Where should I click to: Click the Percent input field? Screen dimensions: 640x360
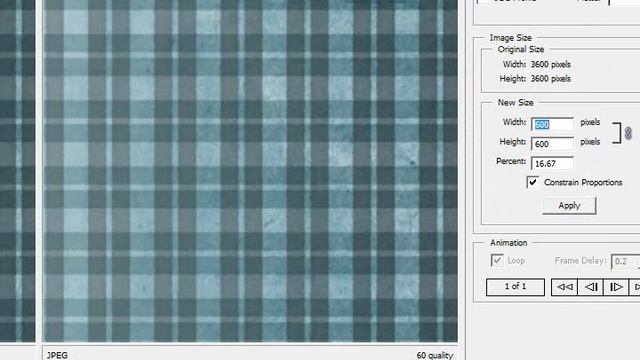point(552,163)
